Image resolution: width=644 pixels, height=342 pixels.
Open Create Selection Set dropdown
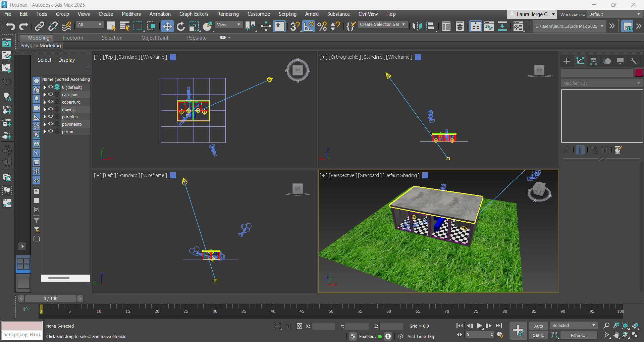click(383, 24)
